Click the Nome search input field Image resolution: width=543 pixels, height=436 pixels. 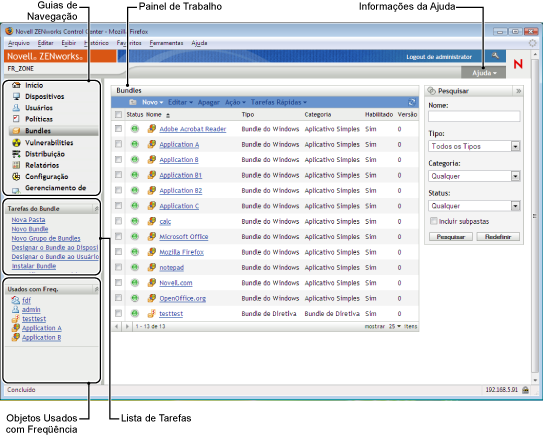pos(474,116)
